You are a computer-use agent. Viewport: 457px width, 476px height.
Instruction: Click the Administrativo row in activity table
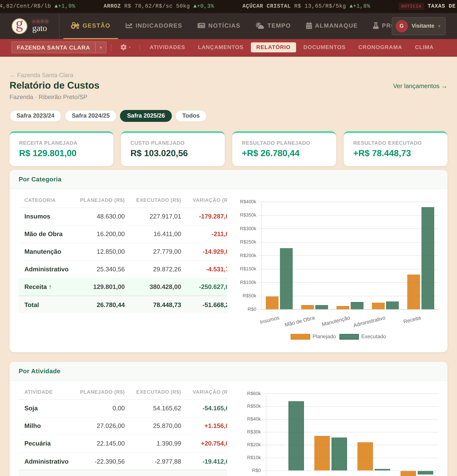pyautogui.click(x=123, y=461)
